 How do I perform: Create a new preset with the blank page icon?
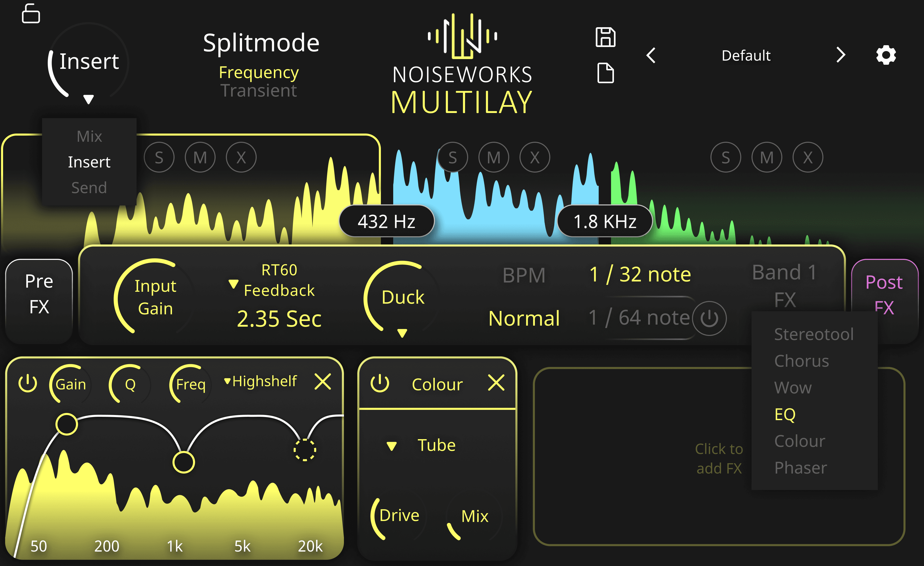[606, 73]
